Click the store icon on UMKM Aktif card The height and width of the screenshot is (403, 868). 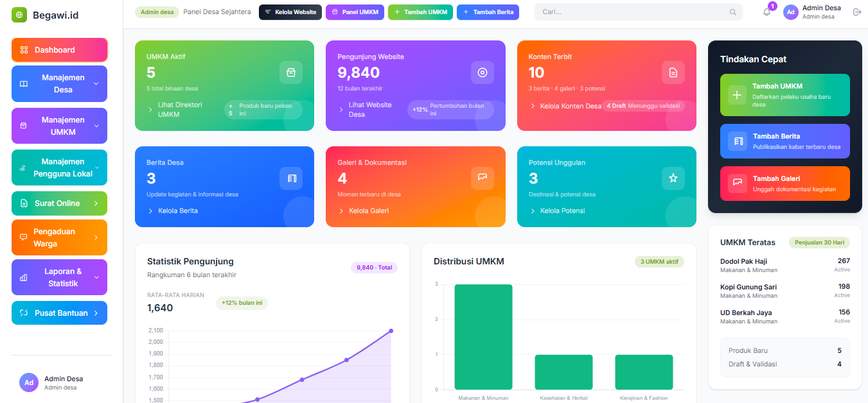(x=290, y=73)
